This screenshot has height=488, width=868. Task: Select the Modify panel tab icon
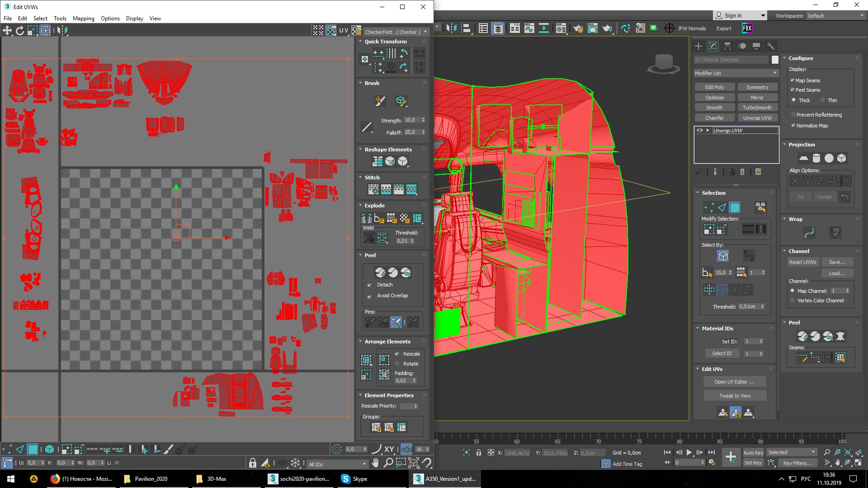point(713,46)
